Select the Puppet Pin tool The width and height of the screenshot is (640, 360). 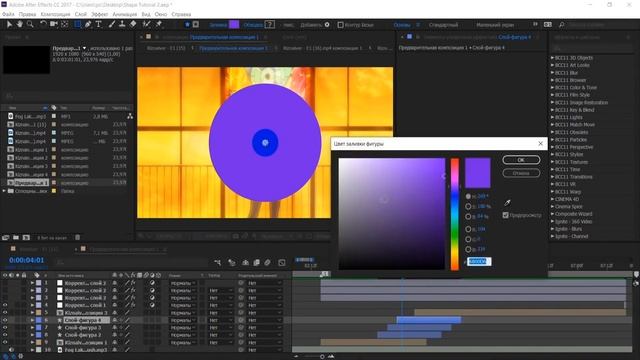(159, 24)
